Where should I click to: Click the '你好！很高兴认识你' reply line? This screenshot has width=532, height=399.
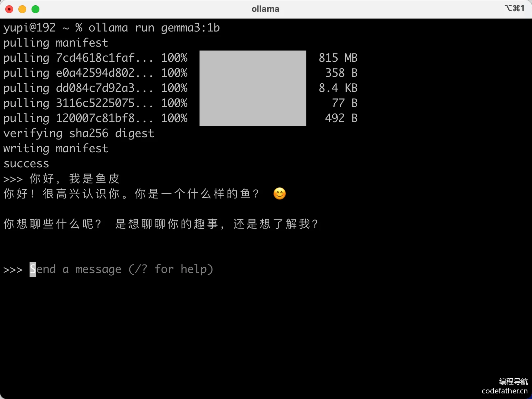(x=144, y=194)
